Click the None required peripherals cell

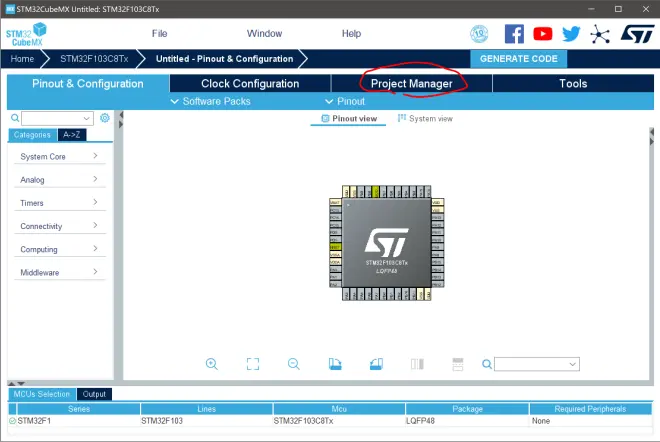click(x=591, y=421)
